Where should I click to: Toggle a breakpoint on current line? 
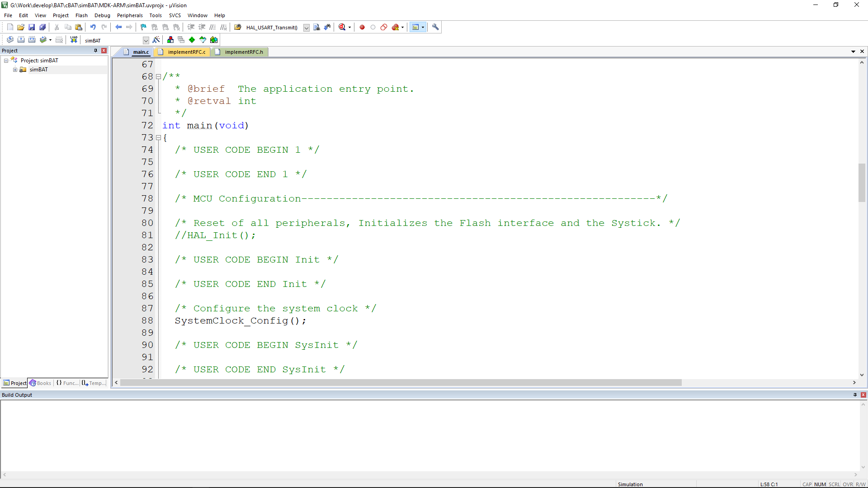(x=362, y=27)
